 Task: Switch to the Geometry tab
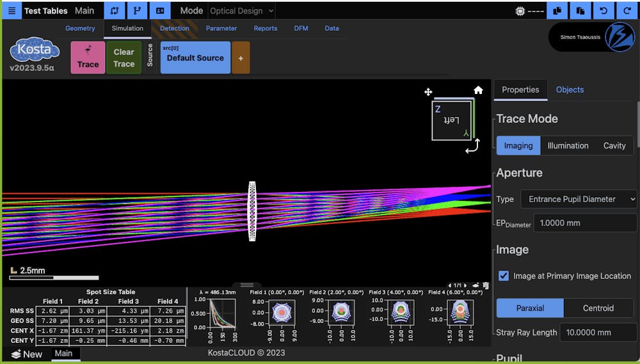(x=80, y=28)
